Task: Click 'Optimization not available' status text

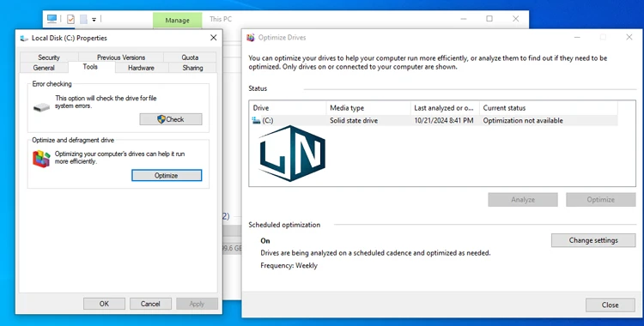Action: (x=523, y=121)
